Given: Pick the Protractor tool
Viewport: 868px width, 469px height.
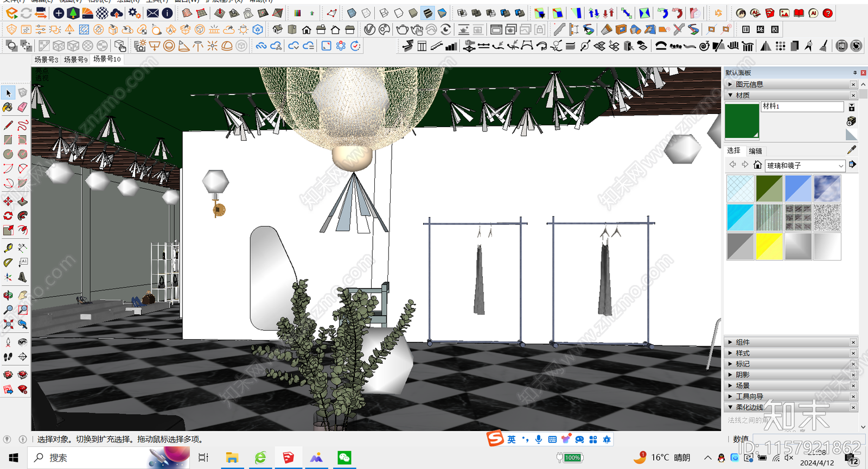Looking at the screenshot, I should click(8, 262).
